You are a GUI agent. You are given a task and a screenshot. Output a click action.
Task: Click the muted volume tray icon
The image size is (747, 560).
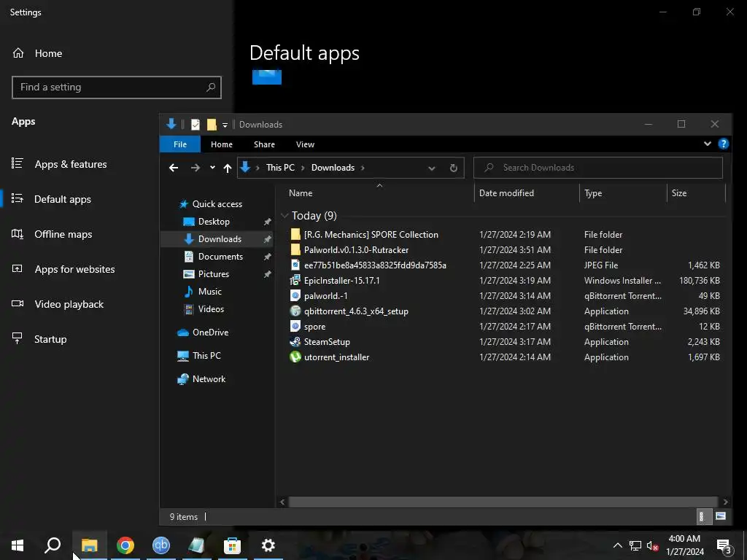point(652,545)
